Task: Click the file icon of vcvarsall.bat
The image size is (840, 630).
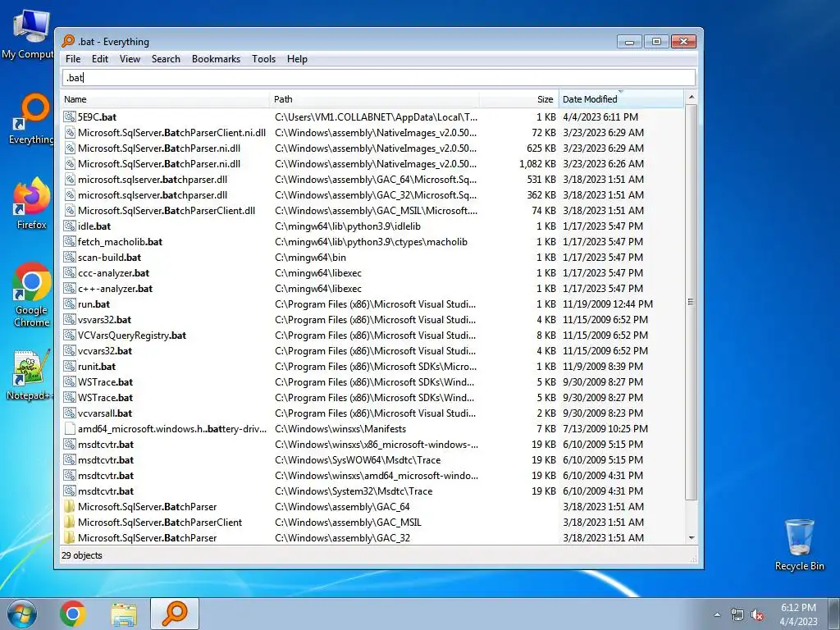Action: [x=70, y=413]
